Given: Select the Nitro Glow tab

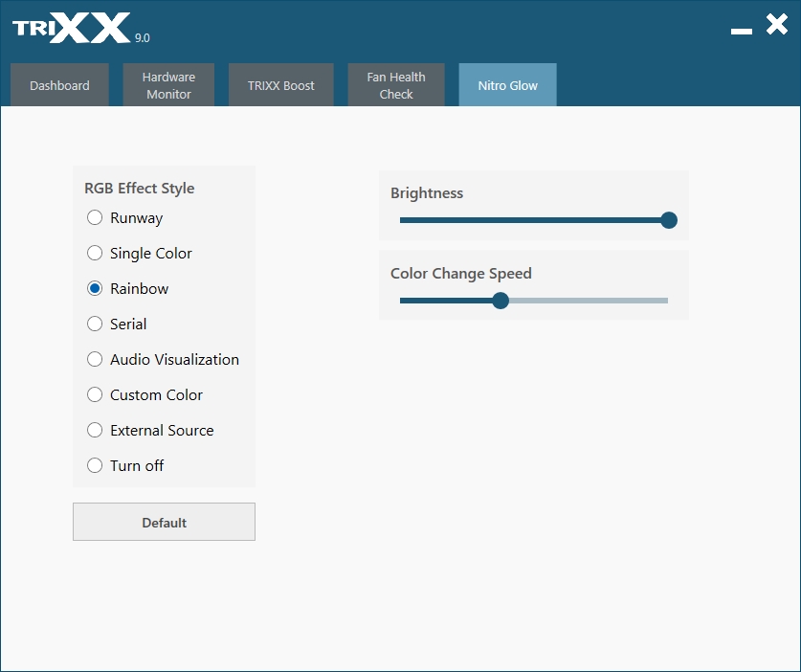Looking at the screenshot, I should pos(508,85).
